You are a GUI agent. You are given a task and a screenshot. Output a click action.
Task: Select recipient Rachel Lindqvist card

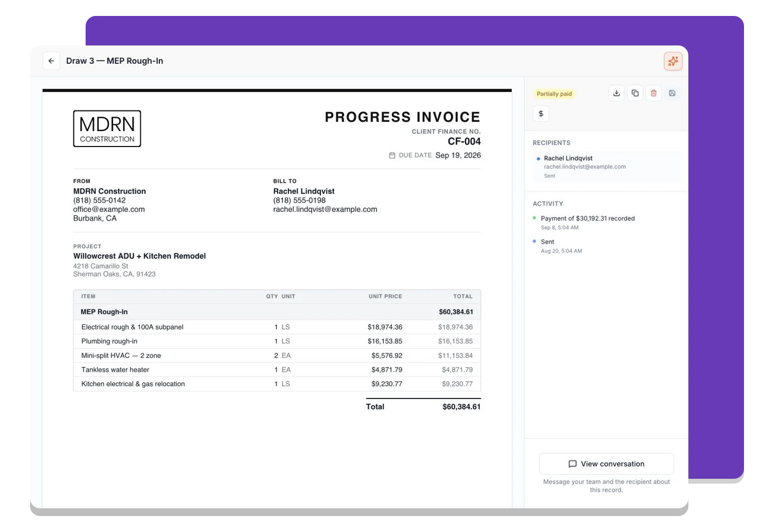606,166
